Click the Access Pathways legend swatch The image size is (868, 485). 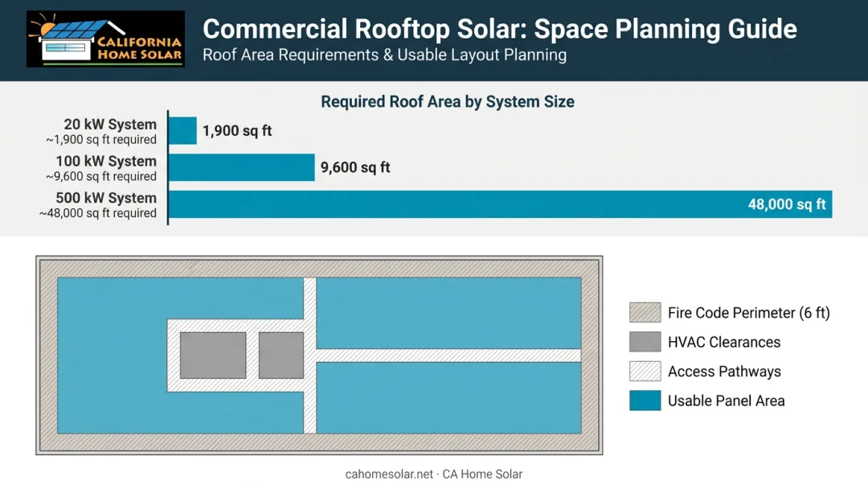click(x=645, y=372)
